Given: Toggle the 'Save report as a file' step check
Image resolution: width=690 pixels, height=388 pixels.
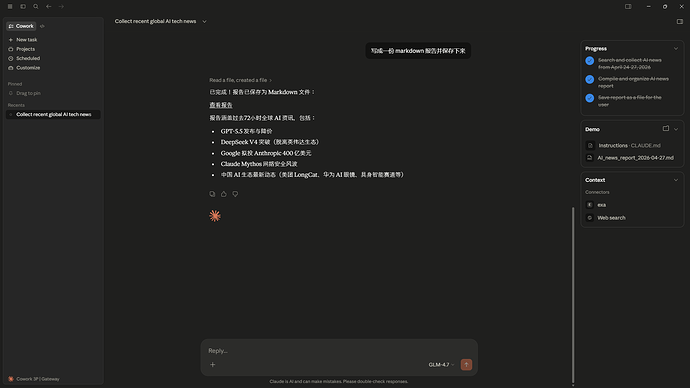Looking at the screenshot, I should (590, 98).
